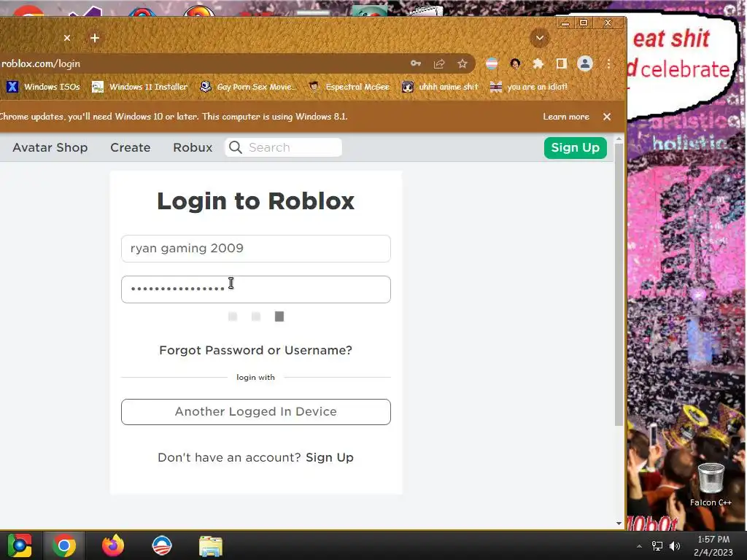Show hidden tray icons arrow

(x=639, y=546)
